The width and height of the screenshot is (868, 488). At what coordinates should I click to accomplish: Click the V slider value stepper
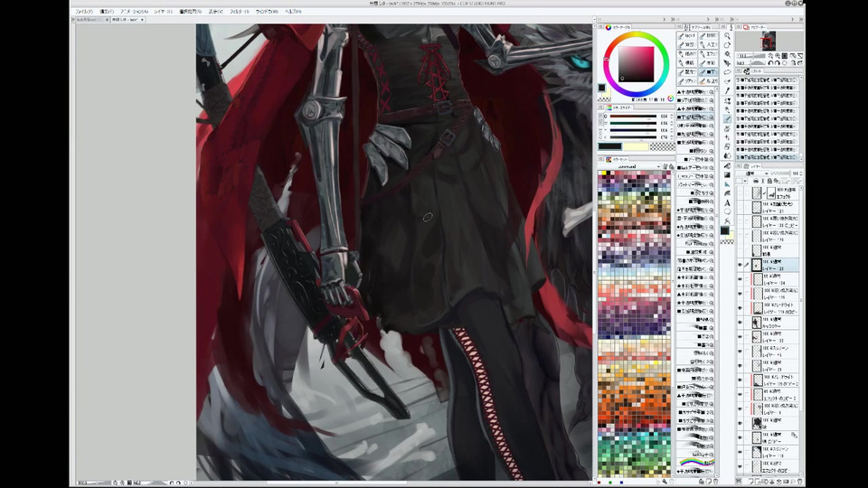coord(672,130)
